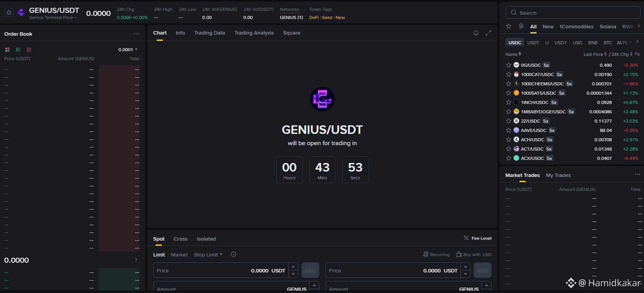644x293 pixels.
Task: Click the swap icon beside 24h Chg
Action: (x=637, y=54)
